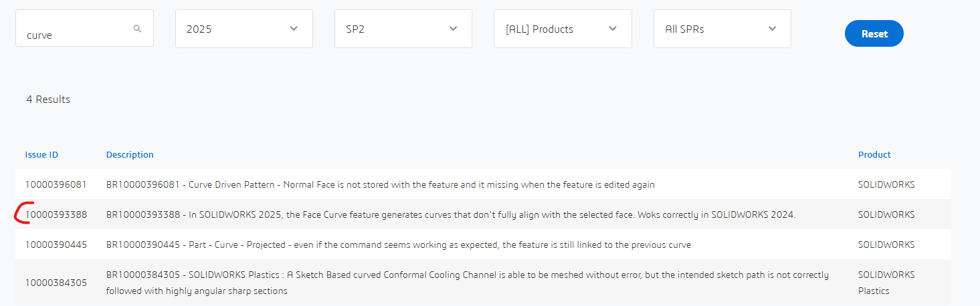
Task: Open the Curve Driven Pattern issue description
Action: click(x=381, y=184)
